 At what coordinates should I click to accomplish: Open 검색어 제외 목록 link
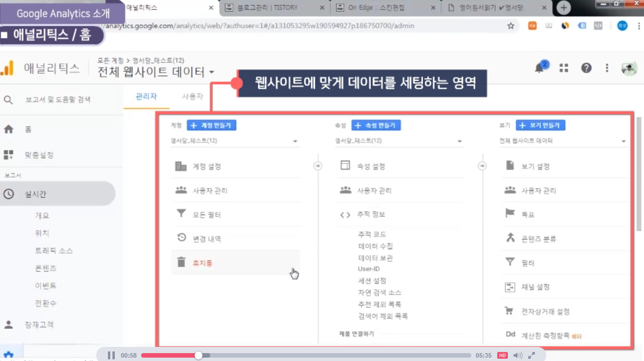click(x=383, y=316)
